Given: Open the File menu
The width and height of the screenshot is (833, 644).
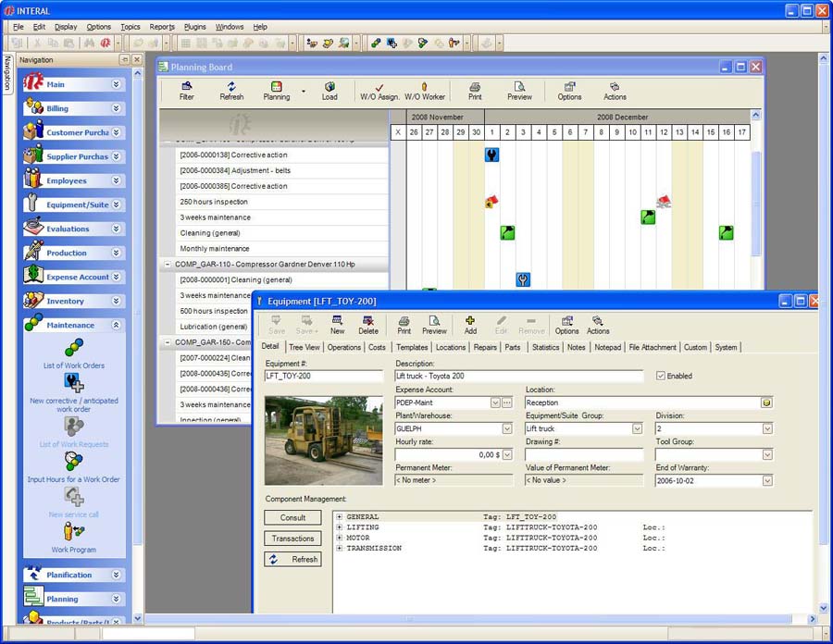Looking at the screenshot, I should (19, 27).
